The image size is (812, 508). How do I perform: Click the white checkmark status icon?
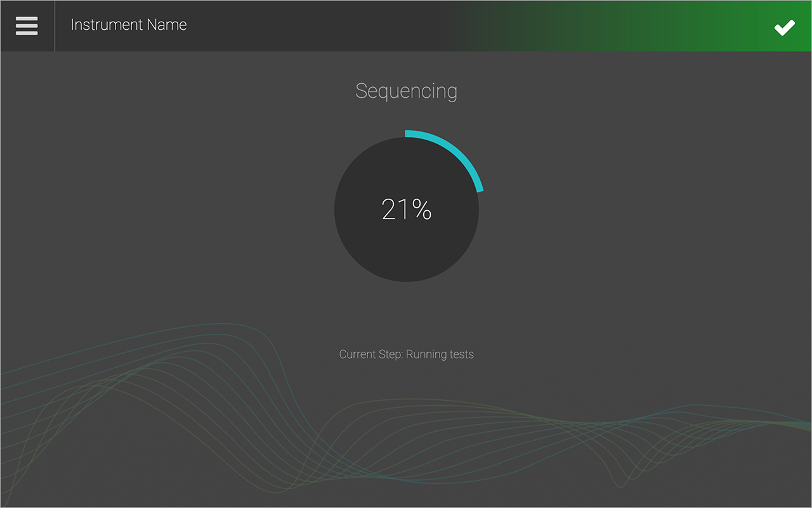(784, 27)
